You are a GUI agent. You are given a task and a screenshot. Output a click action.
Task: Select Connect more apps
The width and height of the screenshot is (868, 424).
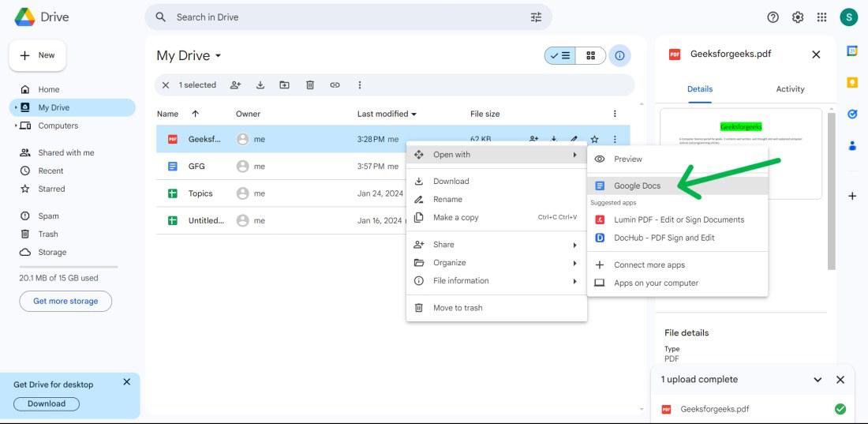pos(678,265)
